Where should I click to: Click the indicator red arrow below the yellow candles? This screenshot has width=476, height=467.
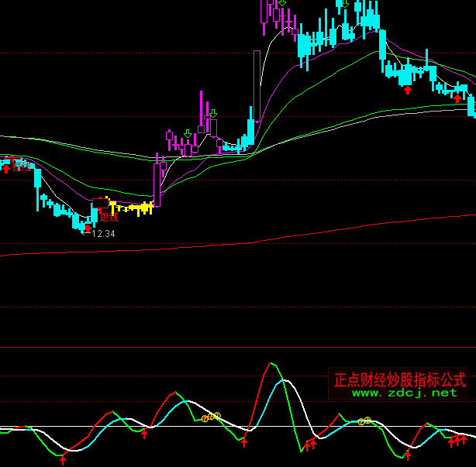click(143, 434)
